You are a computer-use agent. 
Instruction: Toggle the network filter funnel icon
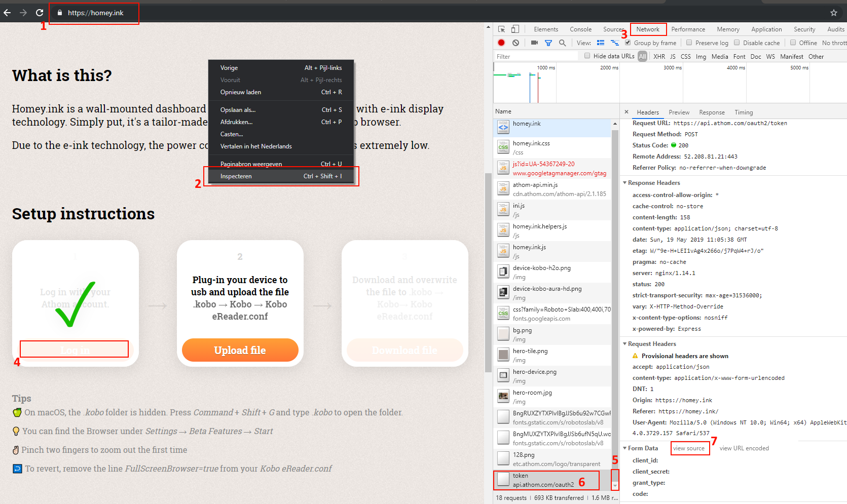click(x=548, y=43)
